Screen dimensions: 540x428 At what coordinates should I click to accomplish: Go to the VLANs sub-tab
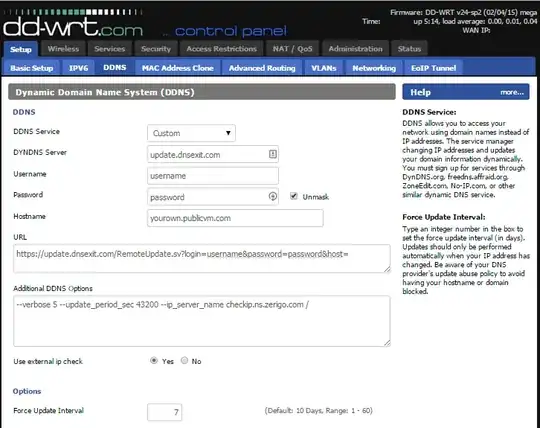pos(324,68)
